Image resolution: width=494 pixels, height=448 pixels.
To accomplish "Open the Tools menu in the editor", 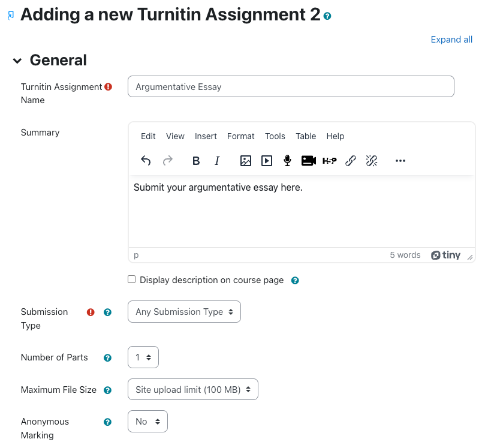I will point(275,136).
